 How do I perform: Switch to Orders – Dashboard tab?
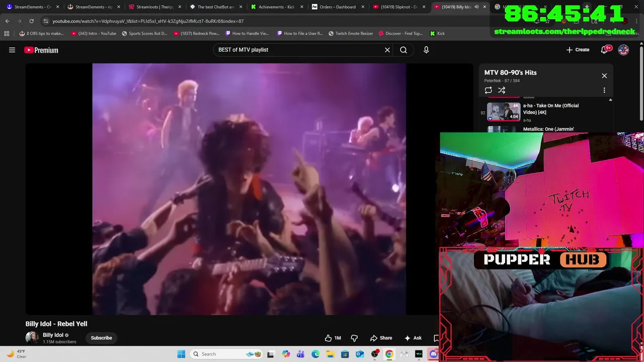pyautogui.click(x=337, y=7)
